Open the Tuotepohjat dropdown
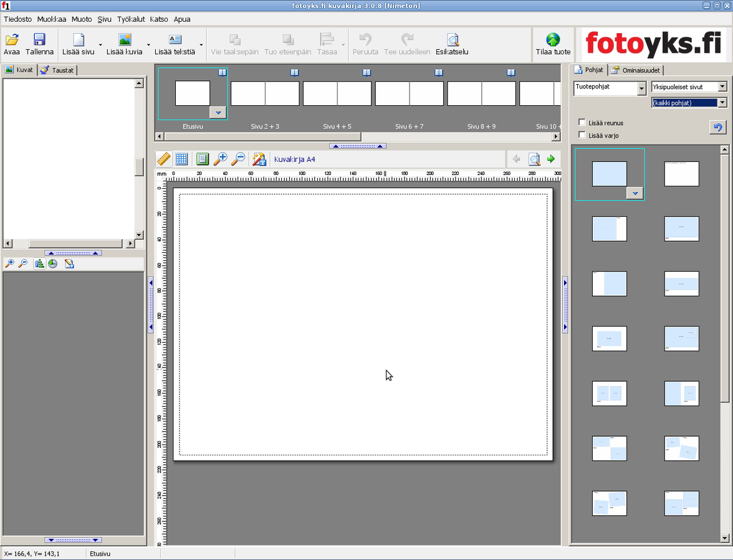Viewport: 733px width, 560px height. pyautogui.click(x=641, y=89)
